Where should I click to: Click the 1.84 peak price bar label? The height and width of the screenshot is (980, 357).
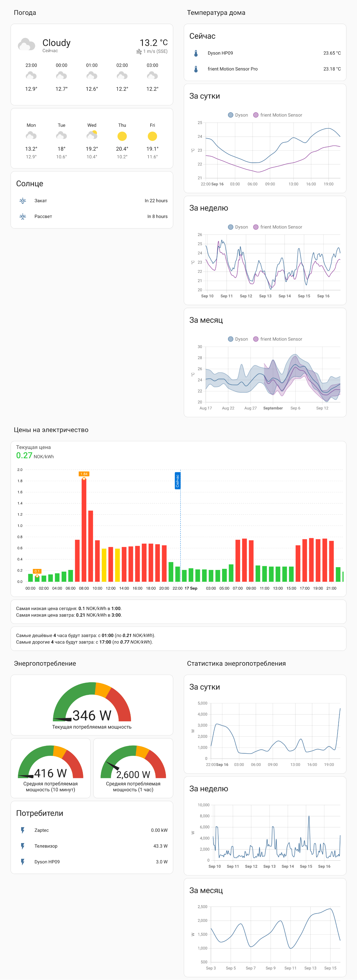tap(84, 474)
